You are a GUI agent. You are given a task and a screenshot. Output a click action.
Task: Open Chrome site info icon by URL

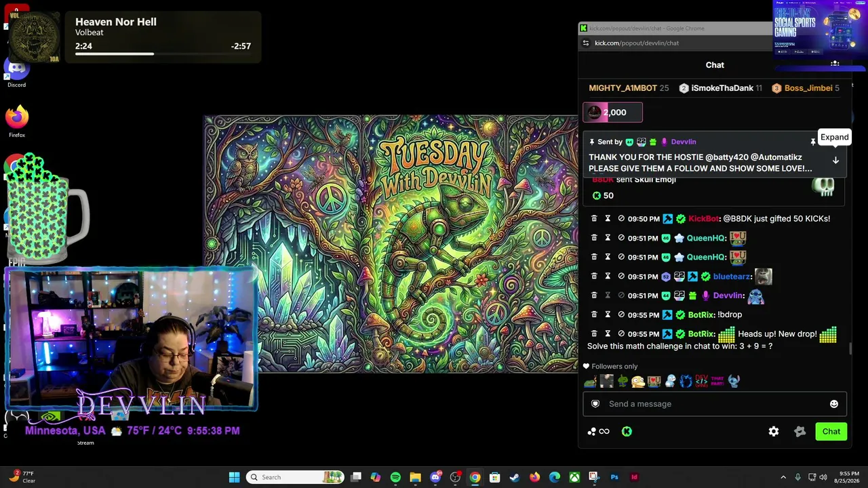586,43
